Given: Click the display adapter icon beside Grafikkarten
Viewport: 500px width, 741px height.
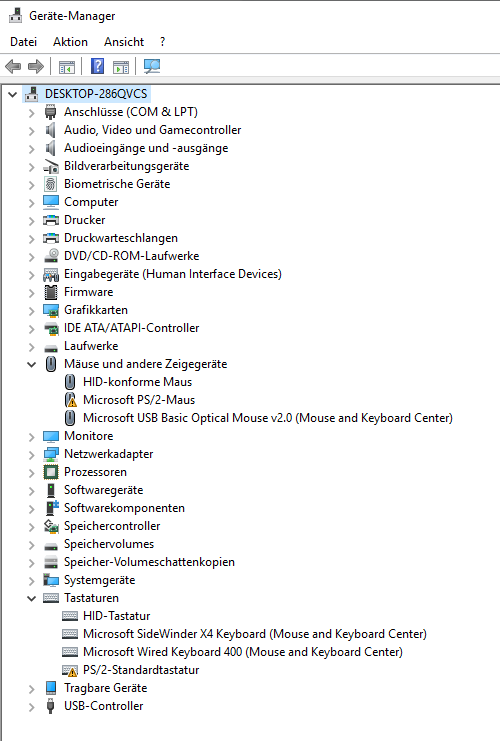Looking at the screenshot, I should click(51, 310).
